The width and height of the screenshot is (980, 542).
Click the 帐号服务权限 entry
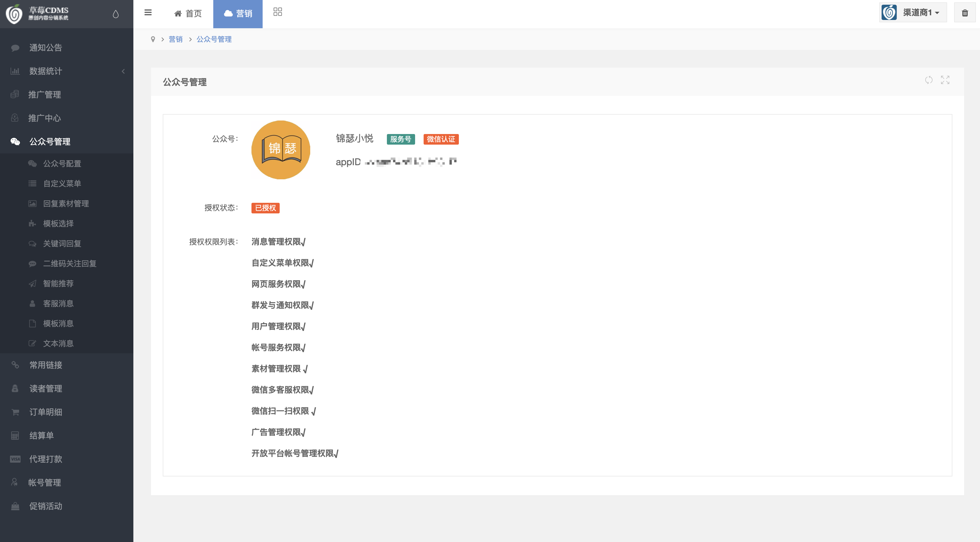[278, 347]
